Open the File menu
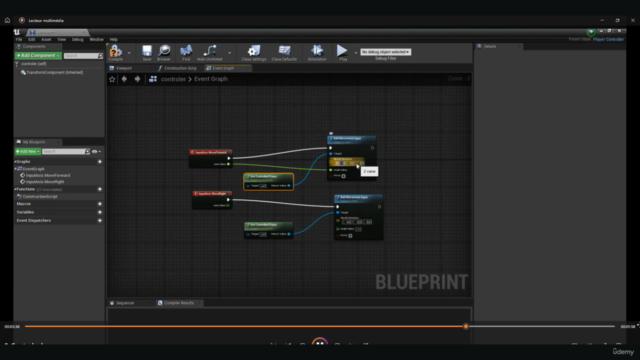640x360 pixels. click(19, 40)
